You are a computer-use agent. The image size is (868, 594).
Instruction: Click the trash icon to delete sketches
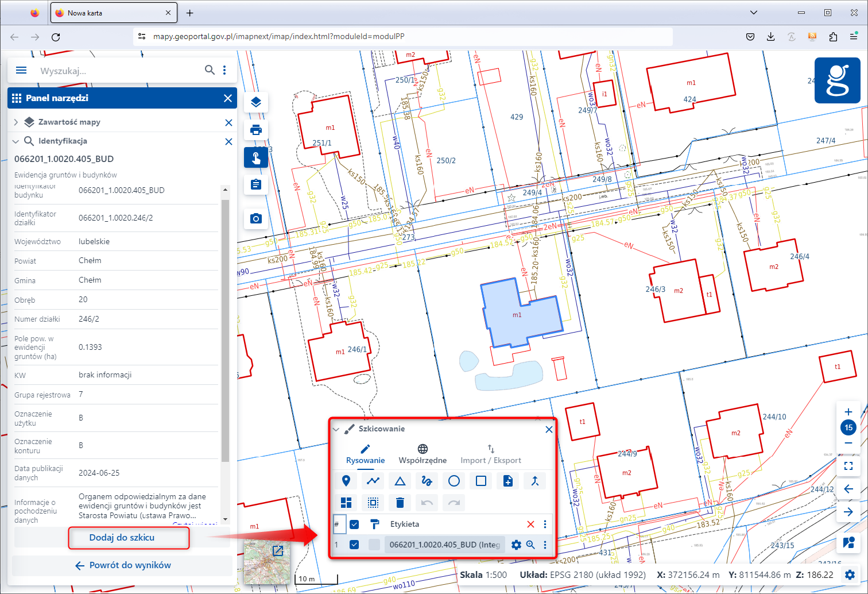pos(400,503)
